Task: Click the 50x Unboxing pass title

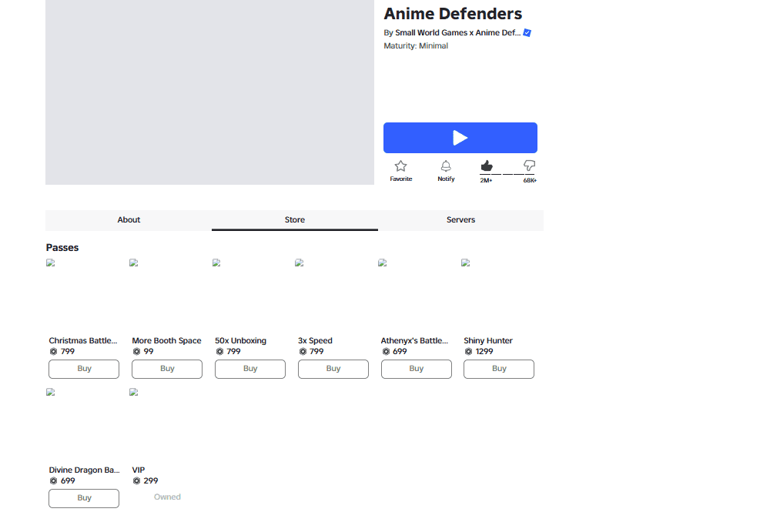Action: pyautogui.click(x=240, y=340)
